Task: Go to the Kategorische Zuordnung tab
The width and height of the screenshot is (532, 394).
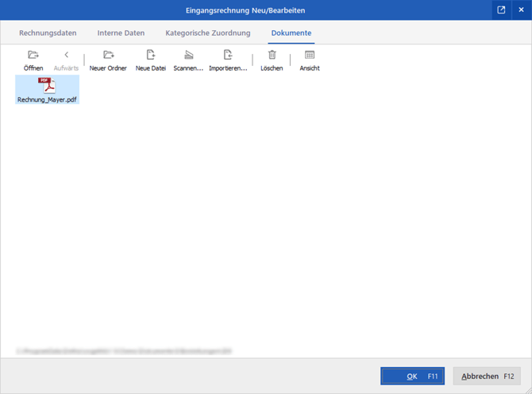Action: click(x=208, y=33)
